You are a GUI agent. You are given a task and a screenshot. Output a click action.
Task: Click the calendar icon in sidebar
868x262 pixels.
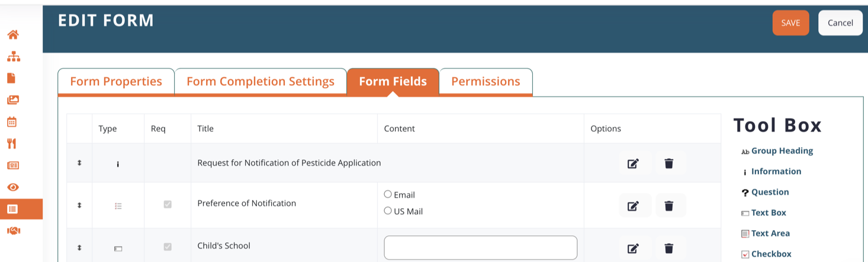[12, 122]
